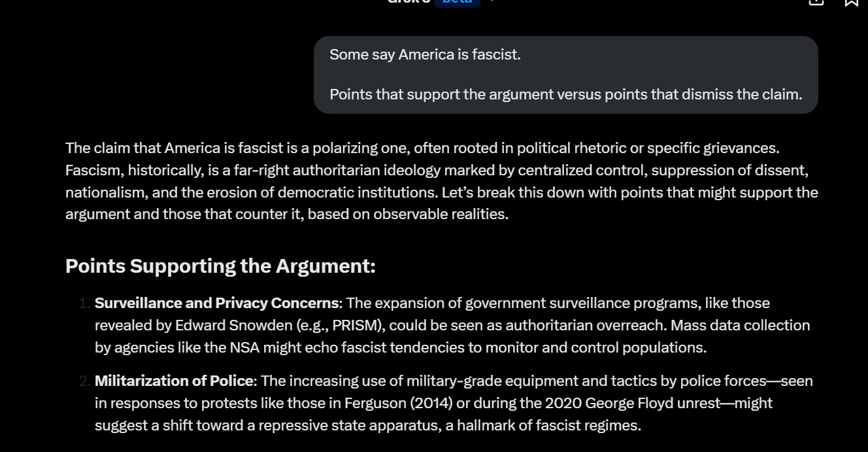The height and width of the screenshot is (452, 868).
Task: Click 'Surveillance and Privacy Concerns' bold title
Action: [x=218, y=303]
